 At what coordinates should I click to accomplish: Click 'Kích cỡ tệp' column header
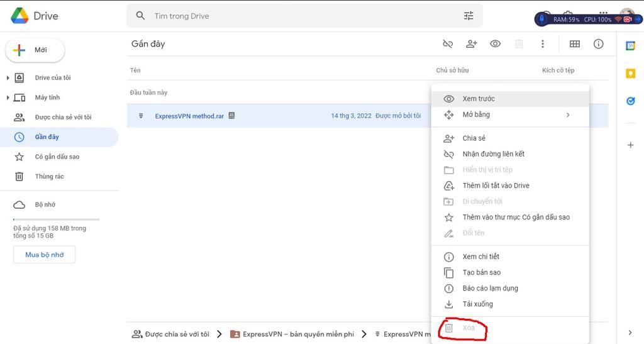(x=558, y=70)
